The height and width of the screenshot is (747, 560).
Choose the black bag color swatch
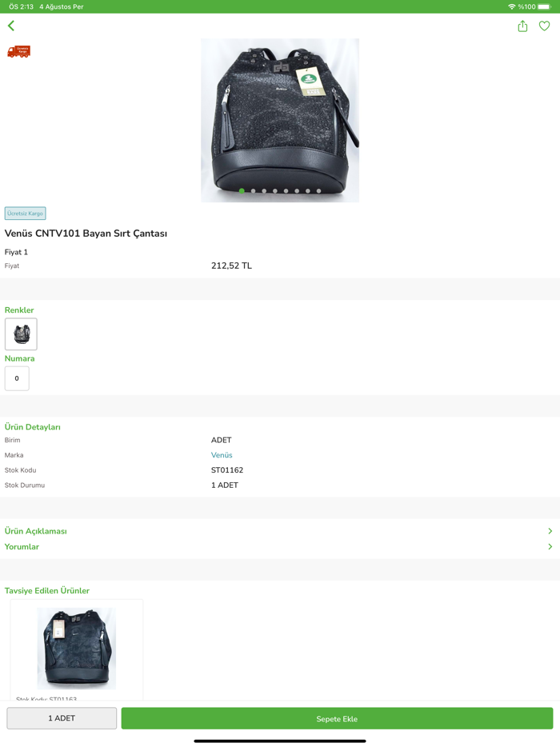[x=21, y=334]
